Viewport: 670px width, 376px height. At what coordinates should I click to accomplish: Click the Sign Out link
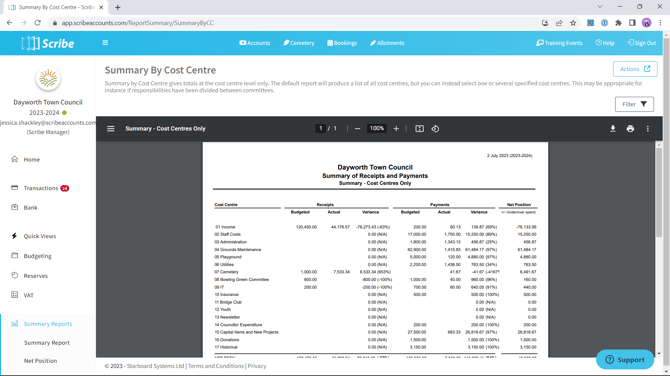641,43
